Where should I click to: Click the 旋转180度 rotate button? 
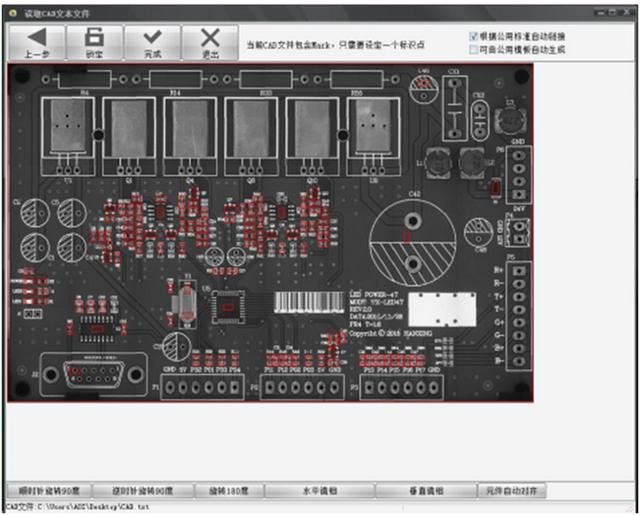229,491
